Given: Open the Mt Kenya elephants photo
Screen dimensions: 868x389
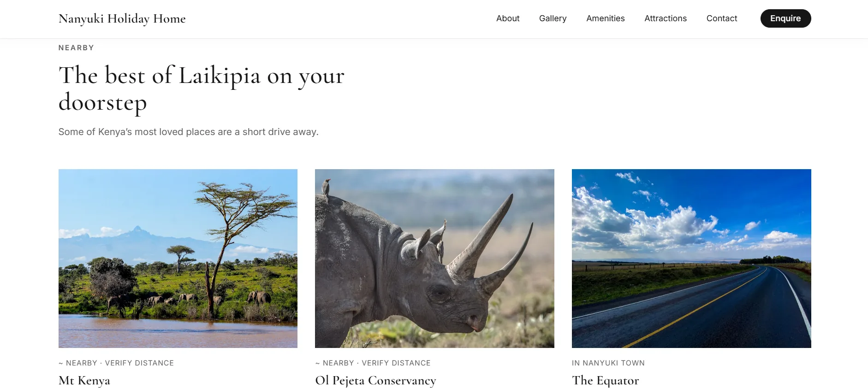Looking at the screenshot, I should (x=178, y=259).
